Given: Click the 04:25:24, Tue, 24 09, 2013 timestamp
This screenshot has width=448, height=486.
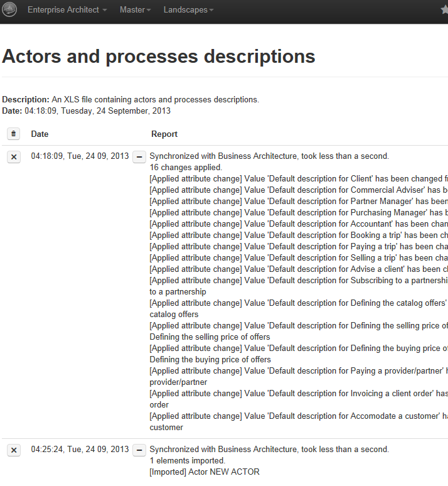Looking at the screenshot, I should point(80,450).
